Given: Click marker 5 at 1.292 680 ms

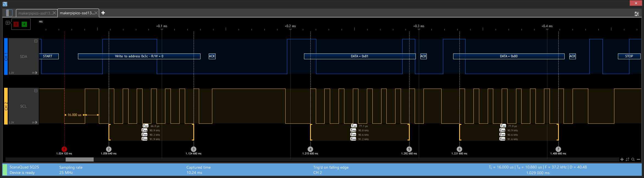Looking at the screenshot, I should click(x=409, y=149).
